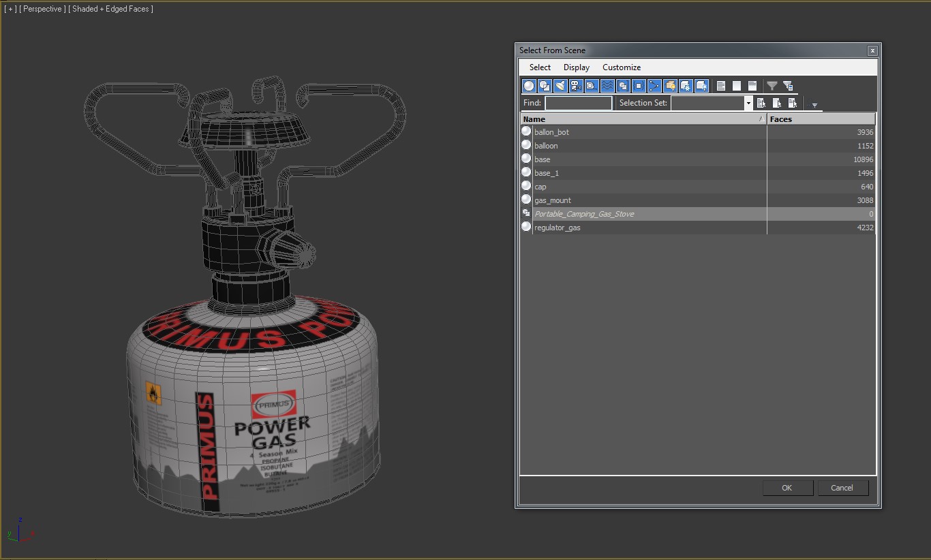The image size is (931, 560).
Task: Select the base object row
Action: [x=698, y=159]
